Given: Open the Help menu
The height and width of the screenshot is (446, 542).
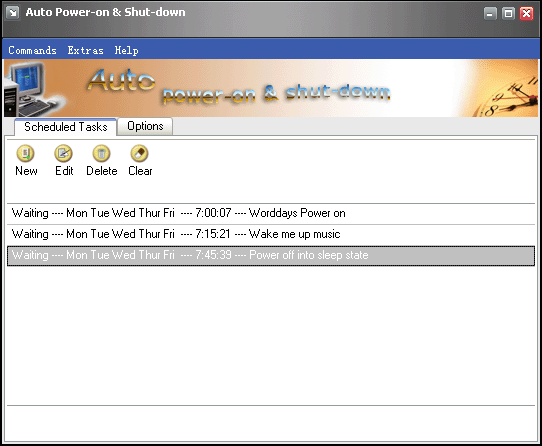Looking at the screenshot, I should (127, 50).
